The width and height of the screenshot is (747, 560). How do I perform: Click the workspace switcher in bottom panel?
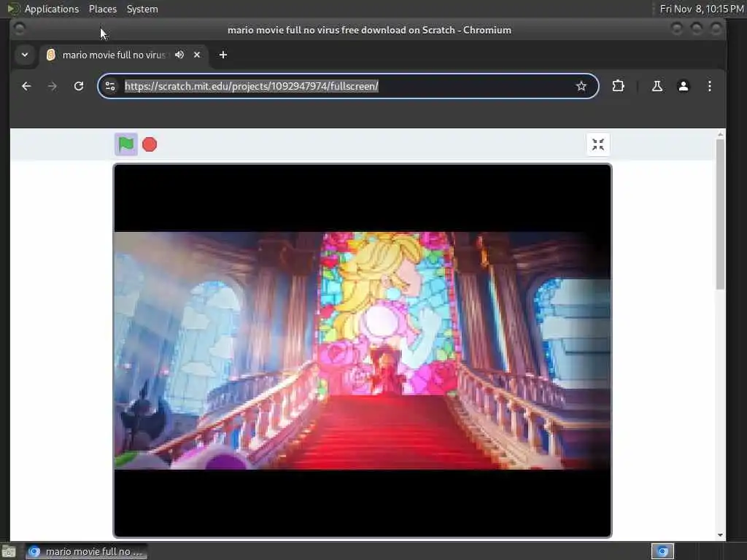pos(662,551)
